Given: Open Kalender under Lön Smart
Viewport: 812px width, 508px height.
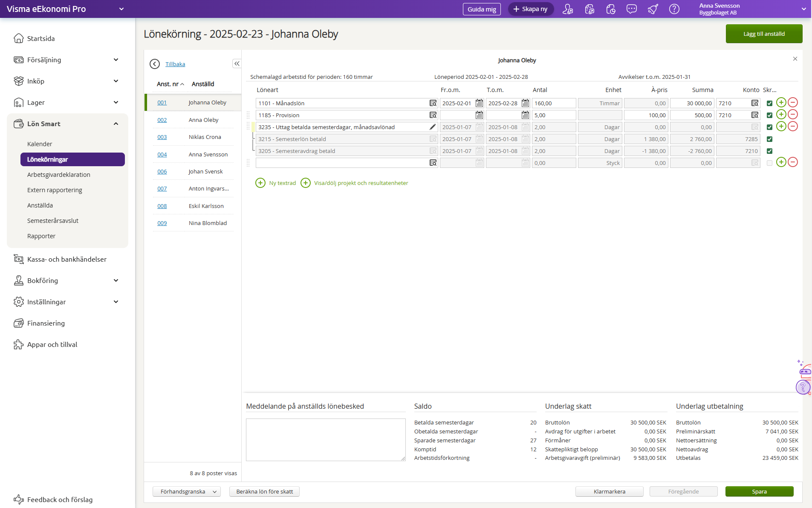Looking at the screenshot, I should point(40,144).
